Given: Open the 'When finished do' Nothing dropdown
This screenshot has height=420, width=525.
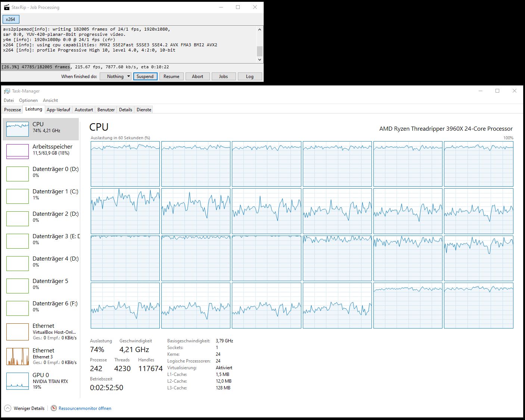Looking at the screenshot, I should (115, 77).
